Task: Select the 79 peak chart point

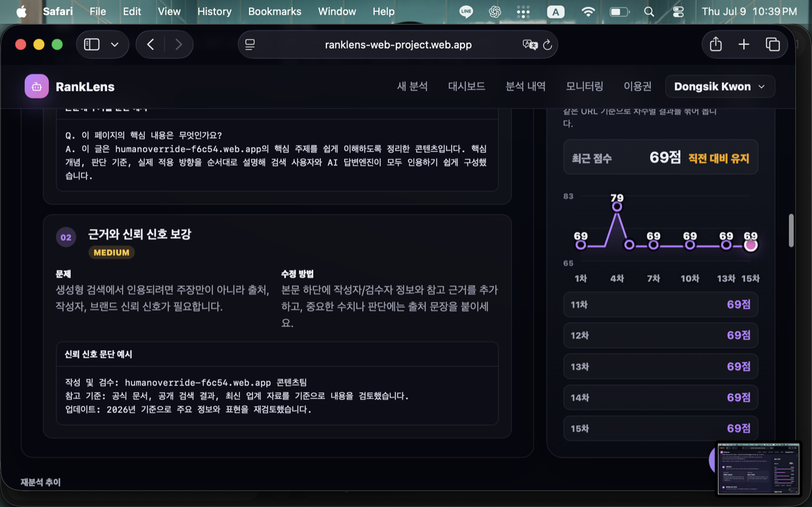Action: coord(617,206)
